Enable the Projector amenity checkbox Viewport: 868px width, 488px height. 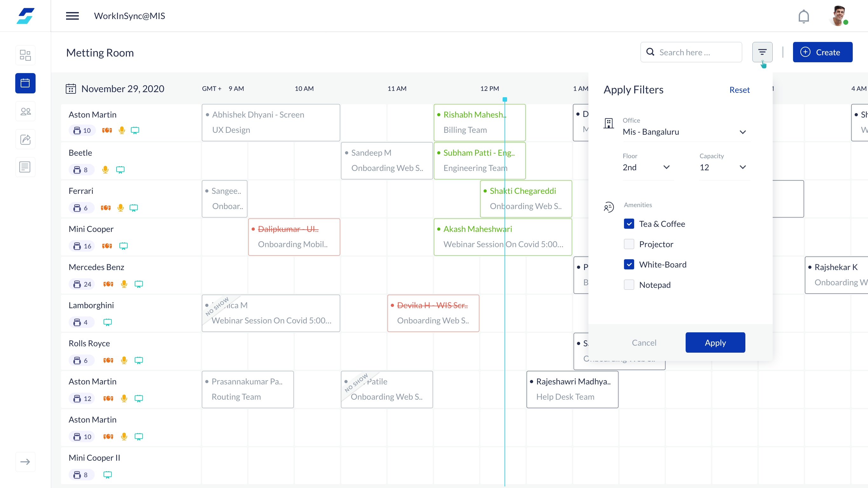[629, 244]
